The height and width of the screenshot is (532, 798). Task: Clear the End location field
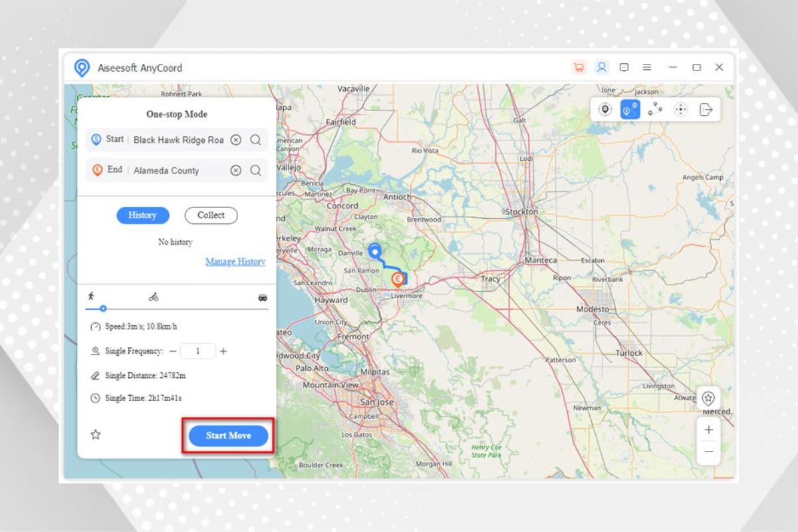pos(235,170)
